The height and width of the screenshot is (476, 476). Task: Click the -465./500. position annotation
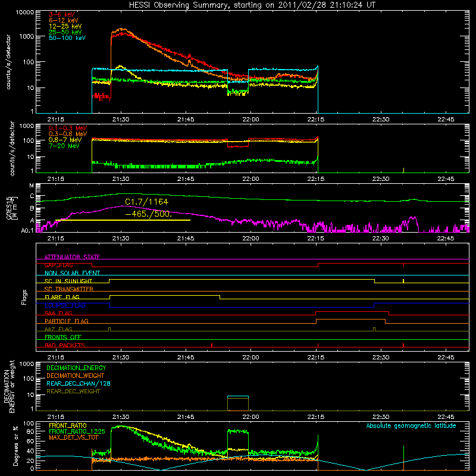[149, 214]
